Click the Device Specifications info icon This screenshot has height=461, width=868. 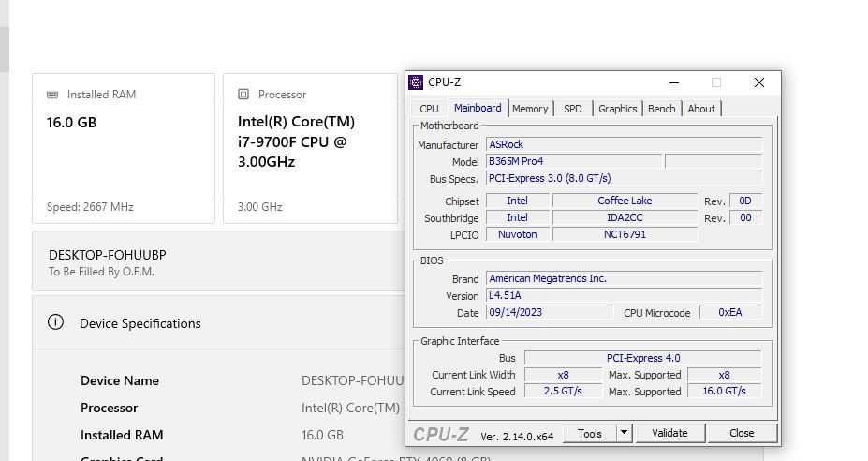55,322
